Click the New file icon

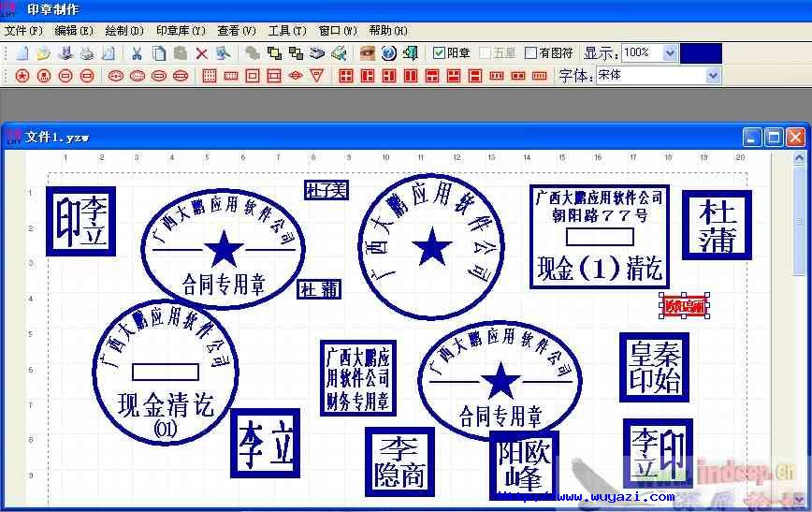[x=22, y=53]
